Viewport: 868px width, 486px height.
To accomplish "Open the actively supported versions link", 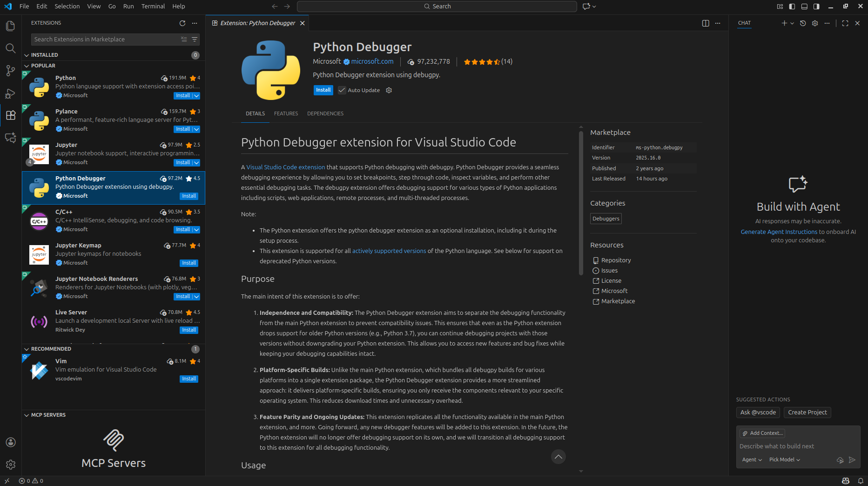I will [x=389, y=251].
